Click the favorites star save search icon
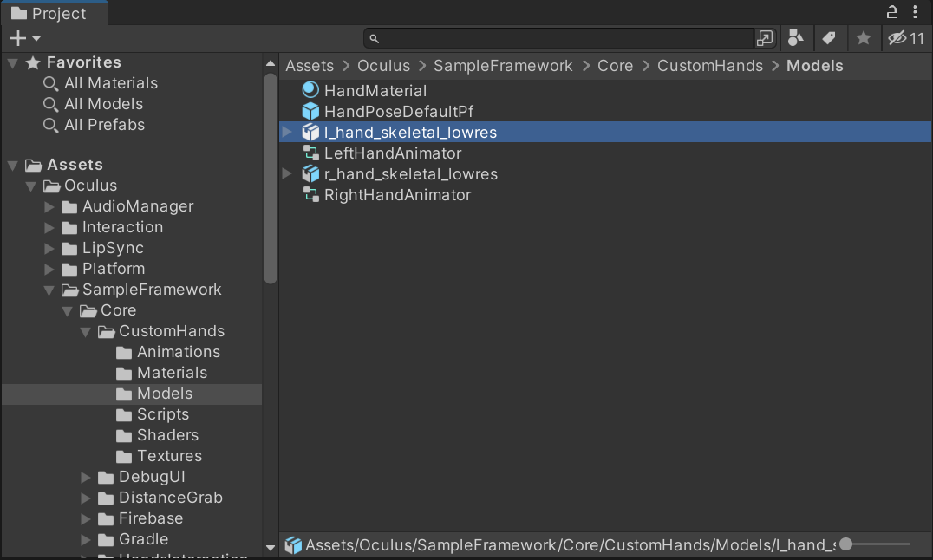 tap(864, 38)
